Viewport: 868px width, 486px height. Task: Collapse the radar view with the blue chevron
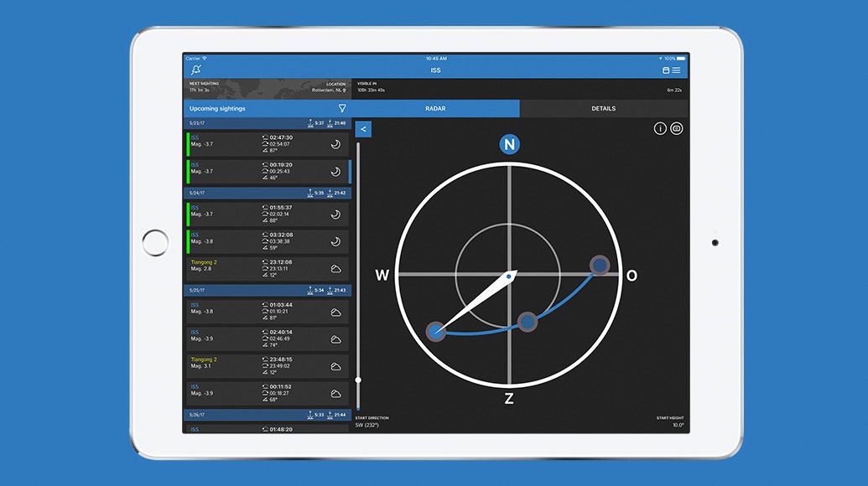pos(364,129)
